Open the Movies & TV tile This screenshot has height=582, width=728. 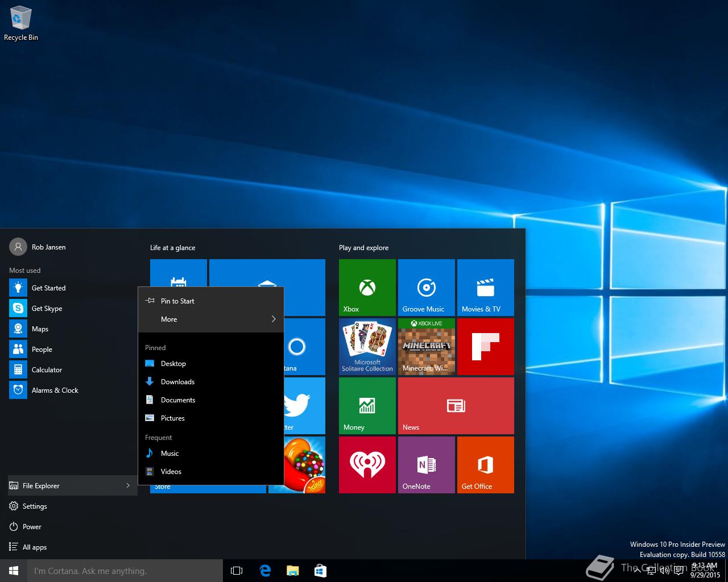coord(486,288)
